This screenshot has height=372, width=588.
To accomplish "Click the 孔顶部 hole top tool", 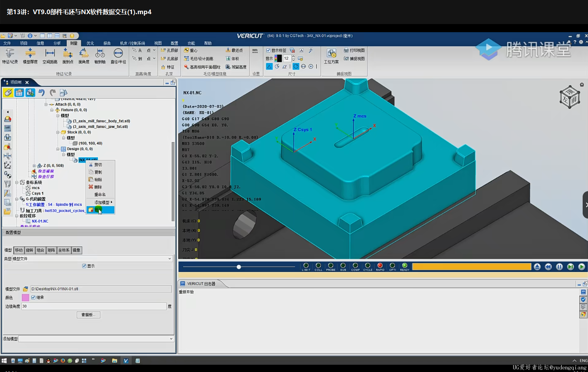I will [x=169, y=50].
